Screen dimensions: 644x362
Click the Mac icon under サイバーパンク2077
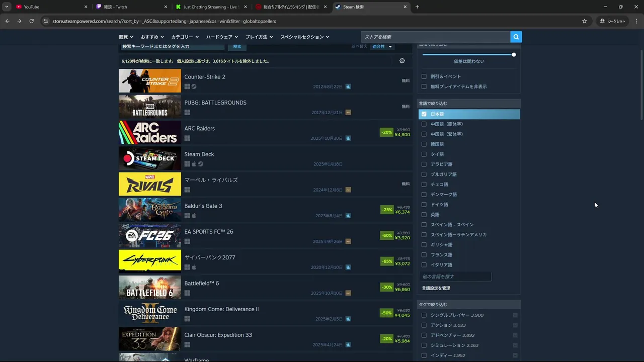point(194,267)
